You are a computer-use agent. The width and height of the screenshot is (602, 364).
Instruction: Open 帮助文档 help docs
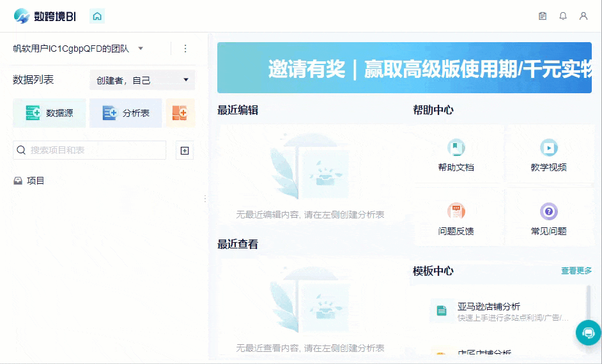[x=456, y=155]
